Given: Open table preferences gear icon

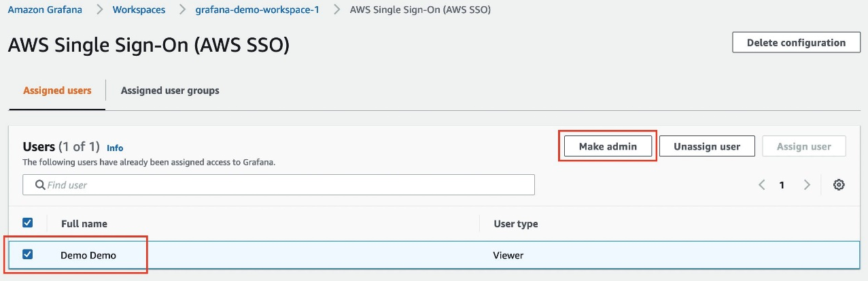Looking at the screenshot, I should pos(839,185).
